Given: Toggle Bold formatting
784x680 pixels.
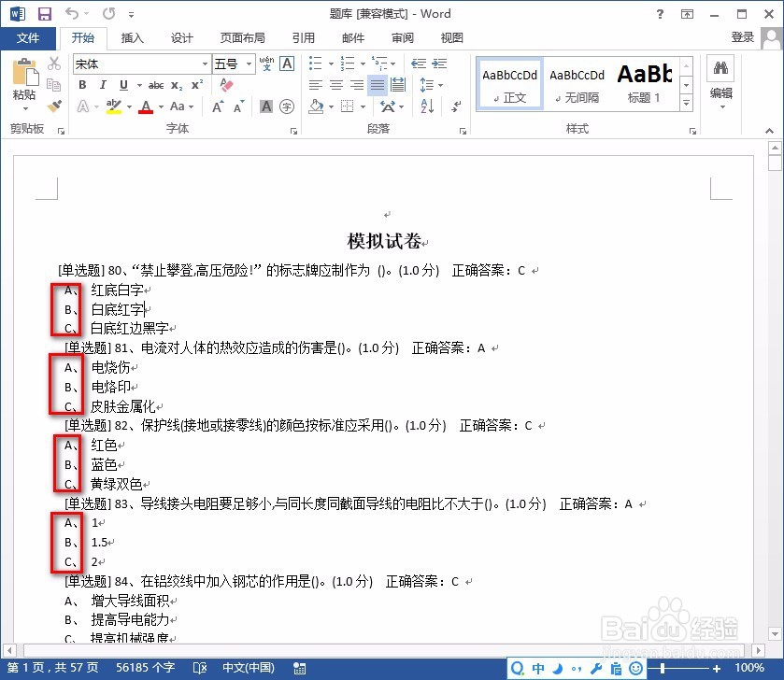Looking at the screenshot, I should tap(82, 85).
